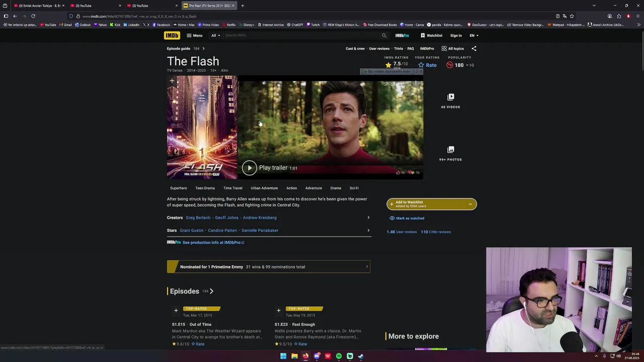The width and height of the screenshot is (644, 362).
Task: Click the IMDb logo home icon
Action: coord(172,35)
